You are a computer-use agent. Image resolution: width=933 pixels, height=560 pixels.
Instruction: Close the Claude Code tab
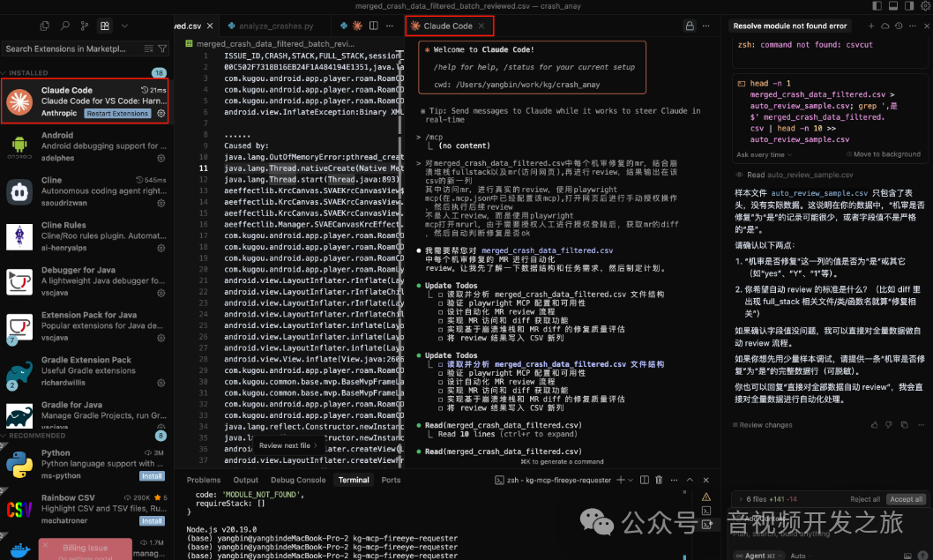pos(481,26)
